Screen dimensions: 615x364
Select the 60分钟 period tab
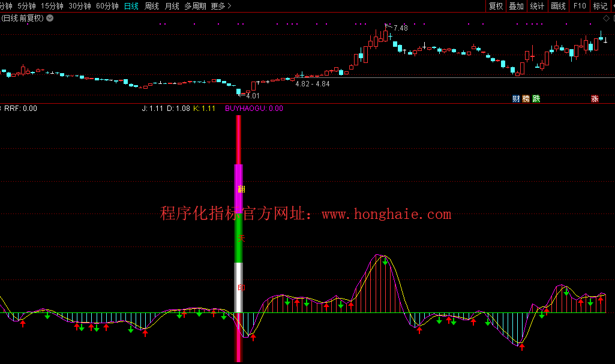click(x=107, y=6)
